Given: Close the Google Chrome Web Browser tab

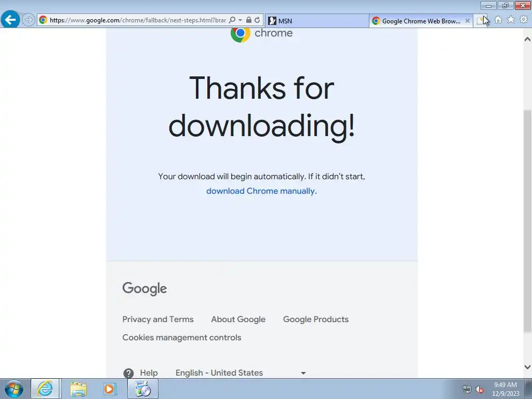Looking at the screenshot, I should tap(467, 21).
